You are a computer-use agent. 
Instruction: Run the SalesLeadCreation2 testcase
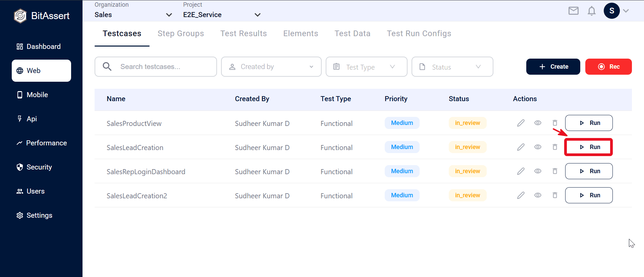[x=589, y=195]
